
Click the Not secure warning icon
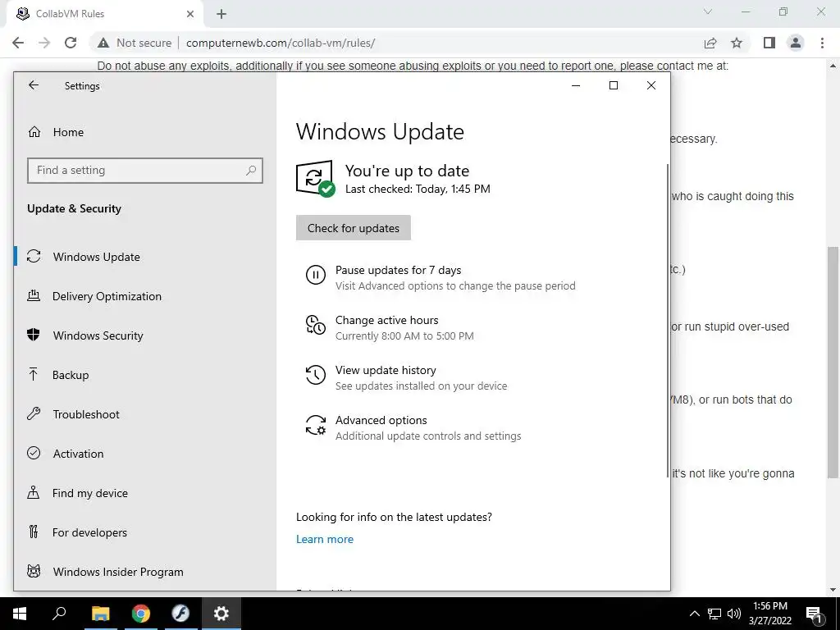[103, 43]
